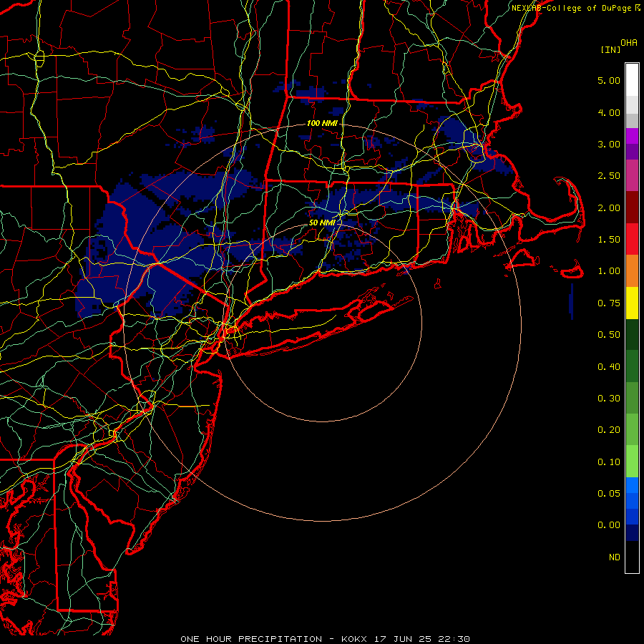Click the 0.05 legend value
Screen dimensions: 644x644
[609, 494]
